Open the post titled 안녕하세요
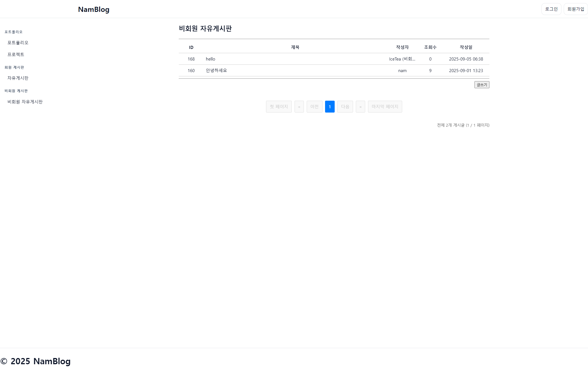This screenshot has height=373, width=588. click(216, 70)
